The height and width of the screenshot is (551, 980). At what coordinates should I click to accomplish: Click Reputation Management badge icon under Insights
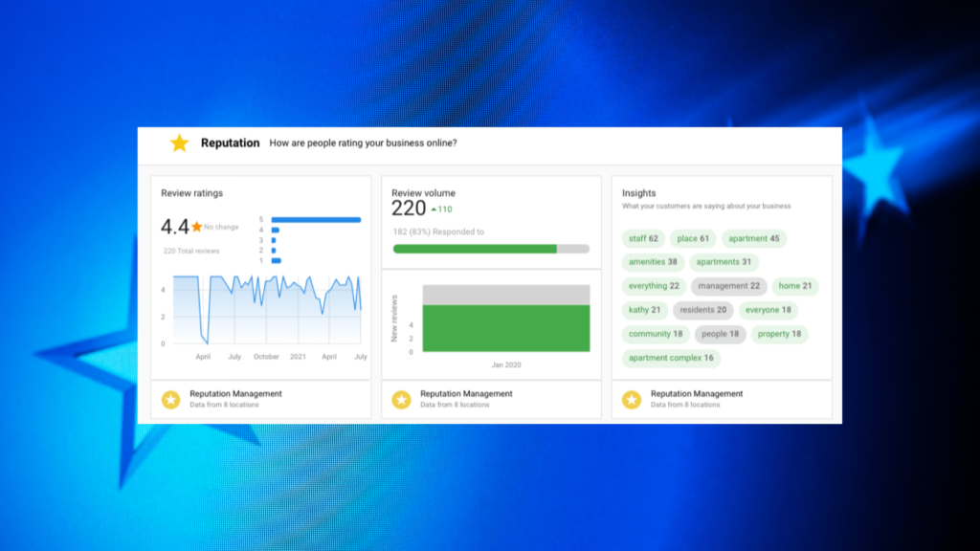(632, 400)
